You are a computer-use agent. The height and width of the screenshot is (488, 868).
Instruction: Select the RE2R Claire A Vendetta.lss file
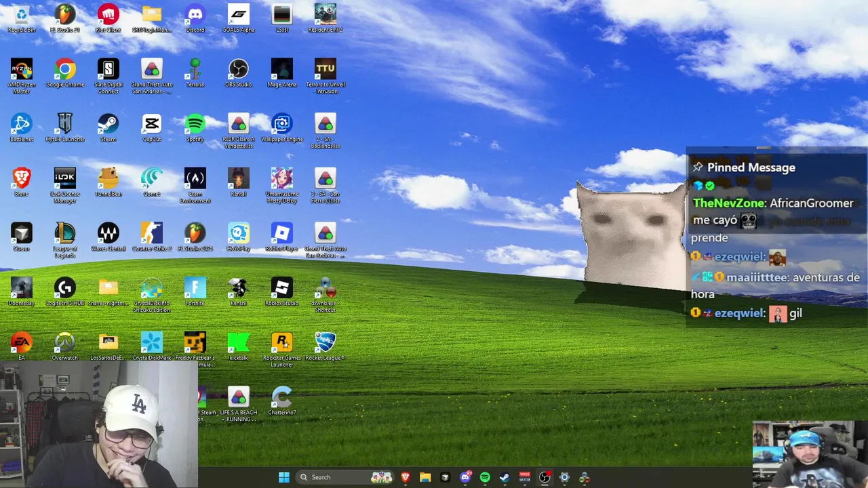239,131
